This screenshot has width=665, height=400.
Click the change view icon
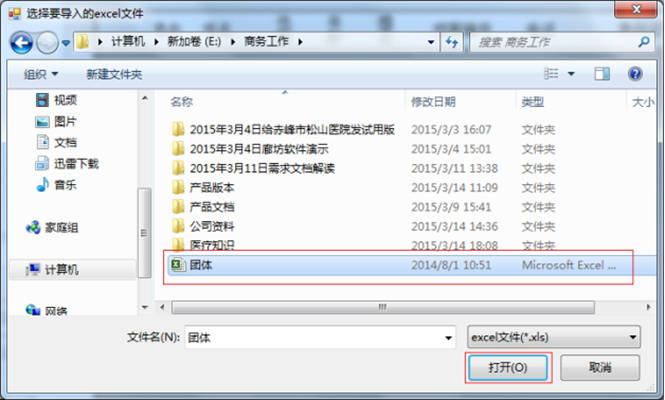(551, 74)
